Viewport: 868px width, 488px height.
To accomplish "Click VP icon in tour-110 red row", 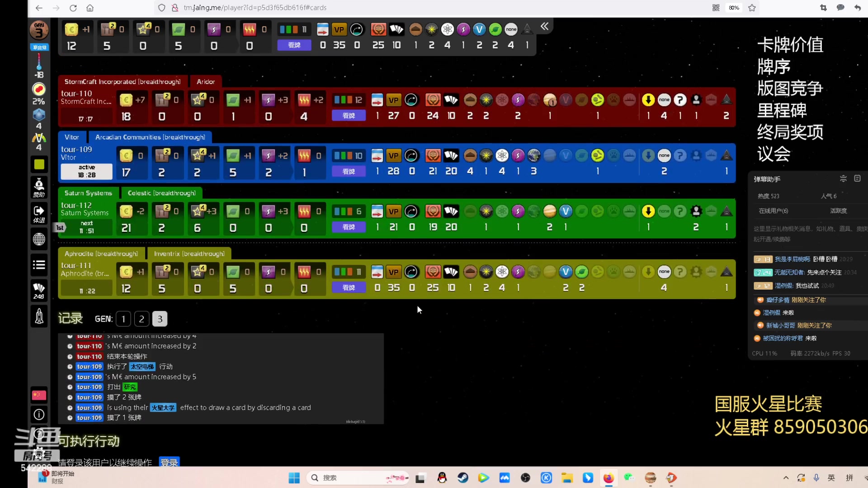I will 394,100.
